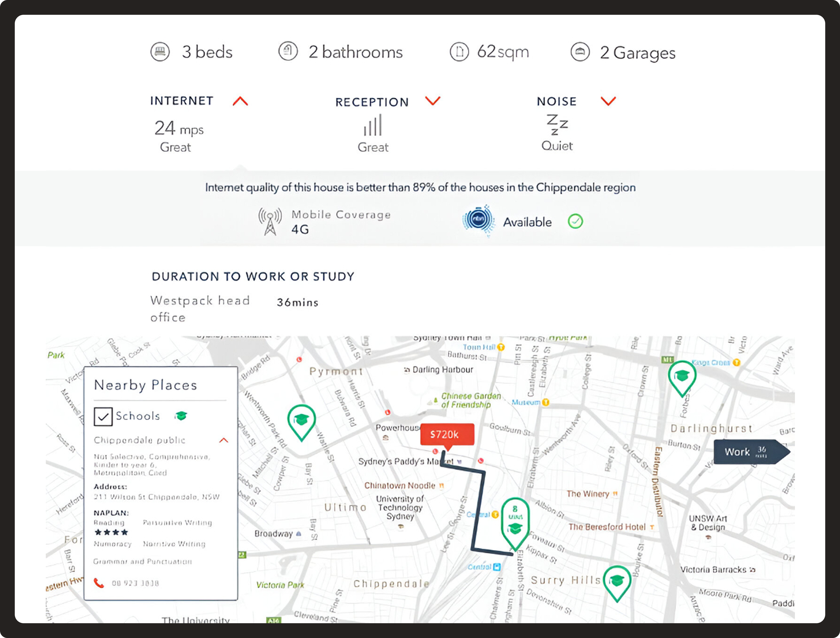The height and width of the screenshot is (638, 840).
Task: Click the mobile coverage tower icon
Action: pyautogui.click(x=270, y=222)
